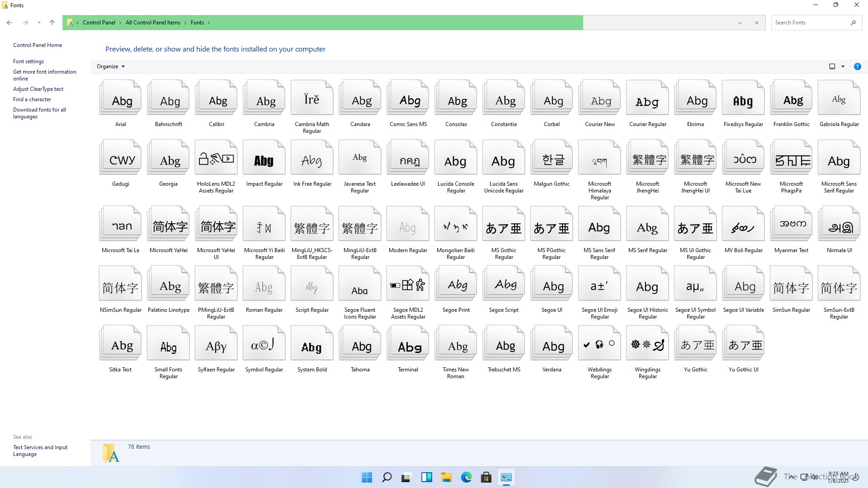Open Text Services and Input Language link

pos(40,450)
